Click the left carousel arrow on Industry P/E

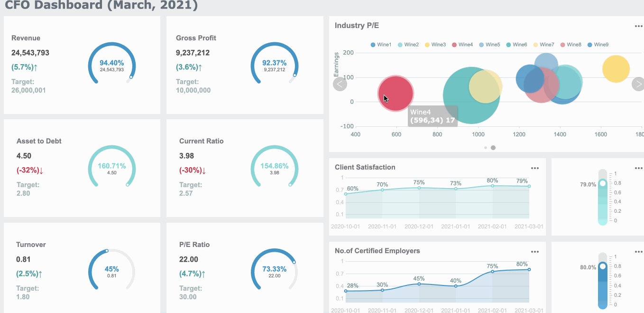[340, 84]
